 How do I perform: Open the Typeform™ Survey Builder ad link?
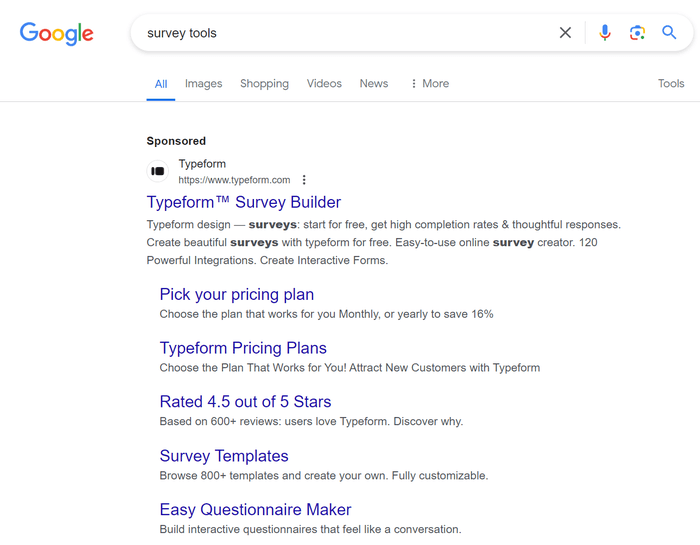(x=244, y=203)
